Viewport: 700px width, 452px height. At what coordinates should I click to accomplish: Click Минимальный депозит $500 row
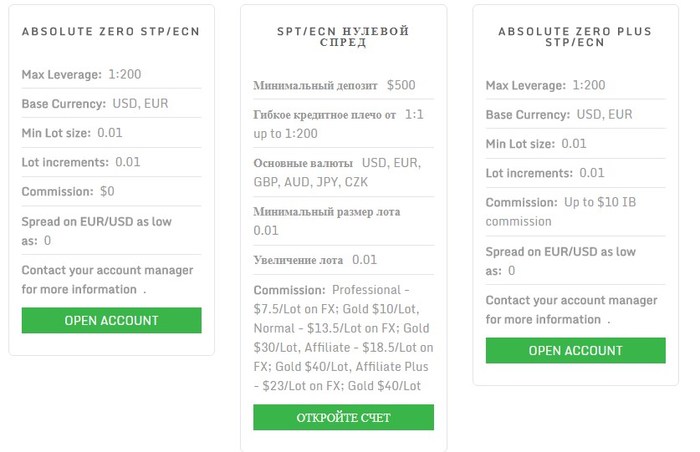pyautogui.click(x=343, y=85)
